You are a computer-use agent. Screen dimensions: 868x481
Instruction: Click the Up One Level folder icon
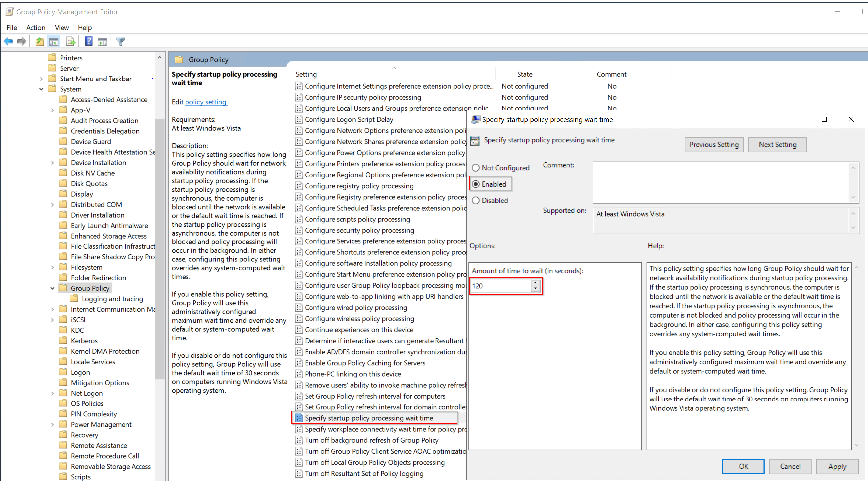point(40,42)
